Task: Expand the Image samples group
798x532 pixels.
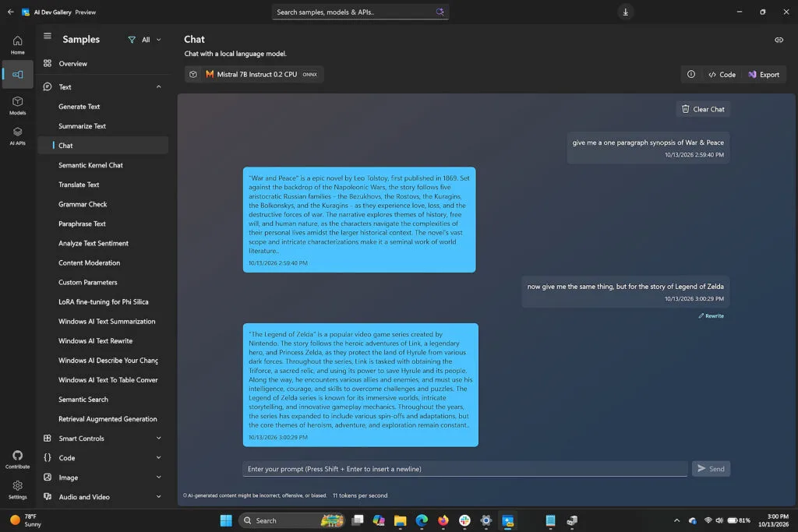Action: 103,477
